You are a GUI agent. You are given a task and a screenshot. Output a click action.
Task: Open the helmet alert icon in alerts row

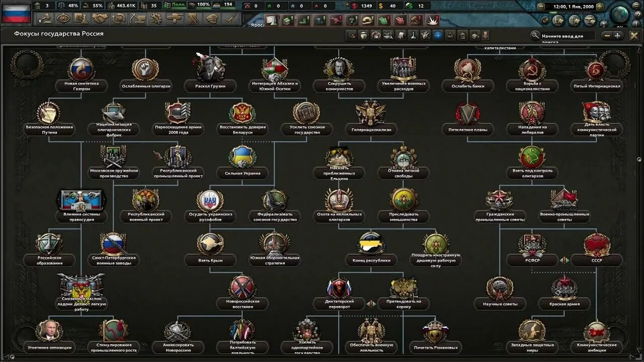(368, 21)
